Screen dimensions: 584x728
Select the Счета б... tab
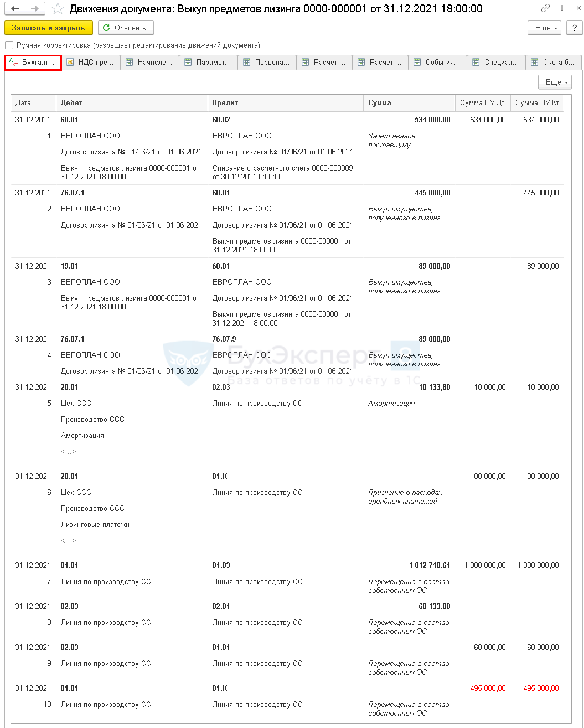pyautogui.click(x=554, y=63)
